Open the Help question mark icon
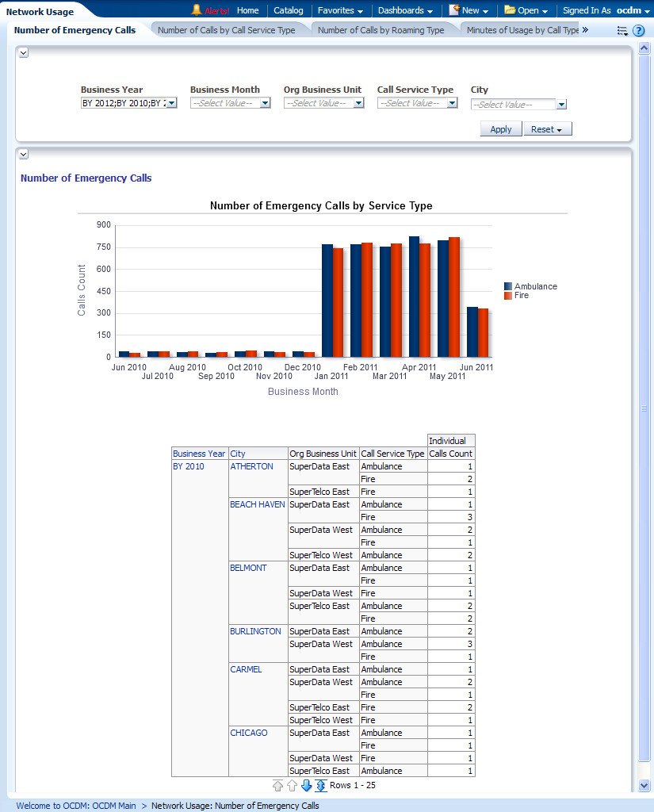Image resolution: width=654 pixels, height=812 pixels. (638, 30)
